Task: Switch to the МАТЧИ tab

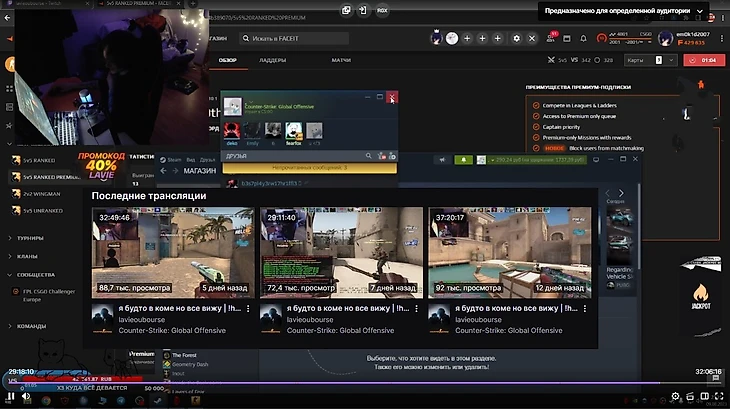Action: [x=341, y=61]
